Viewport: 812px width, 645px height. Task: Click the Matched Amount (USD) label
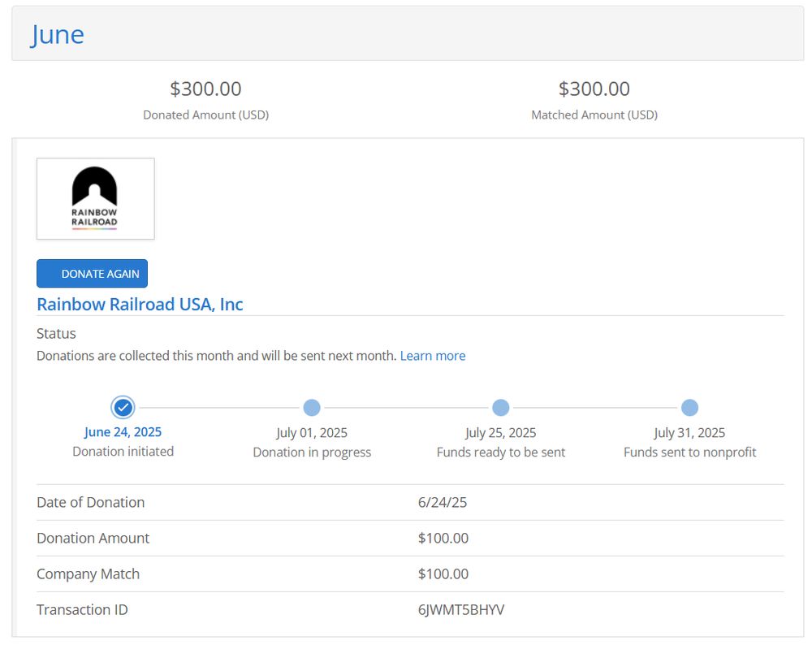pos(594,115)
